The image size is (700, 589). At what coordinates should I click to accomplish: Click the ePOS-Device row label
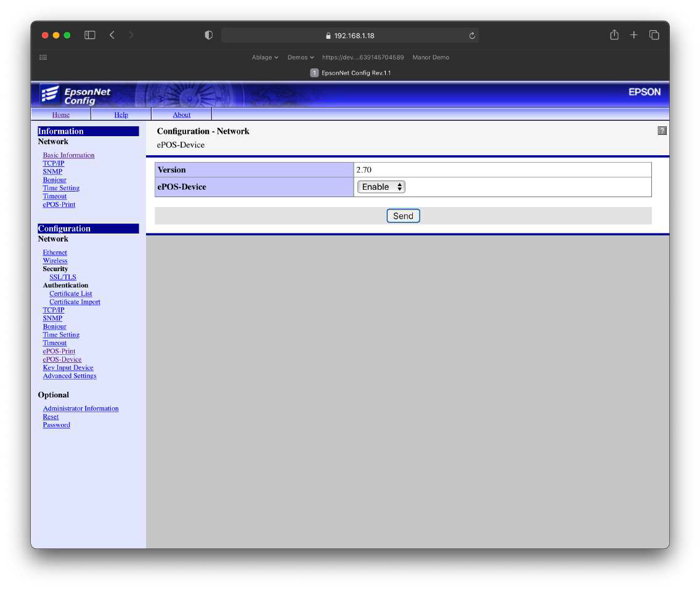tap(182, 187)
